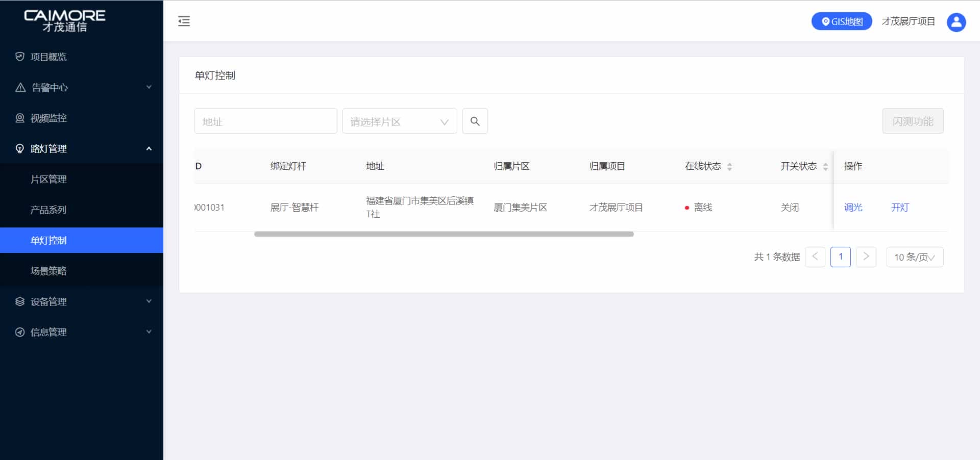The width and height of the screenshot is (980, 460).
Task: Collapse the sidebar using the top-left icon
Action: [x=184, y=21]
